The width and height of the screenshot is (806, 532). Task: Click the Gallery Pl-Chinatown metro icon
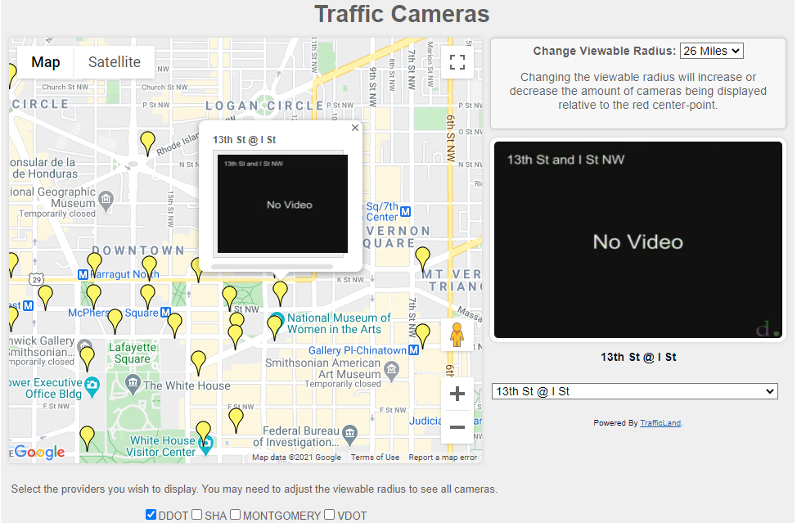point(413,350)
